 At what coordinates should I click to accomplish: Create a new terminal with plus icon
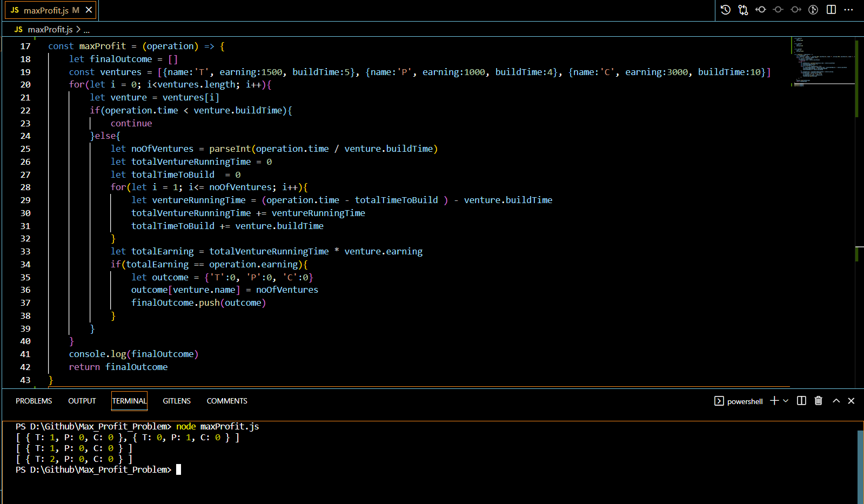pos(774,400)
